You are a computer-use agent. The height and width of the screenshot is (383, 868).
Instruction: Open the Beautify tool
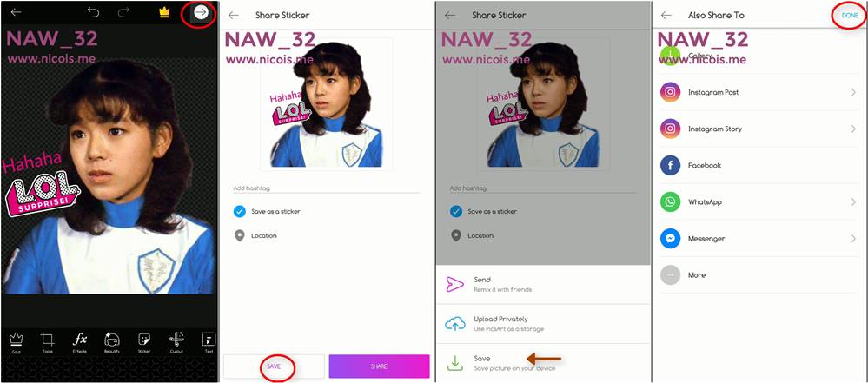(x=112, y=342)
